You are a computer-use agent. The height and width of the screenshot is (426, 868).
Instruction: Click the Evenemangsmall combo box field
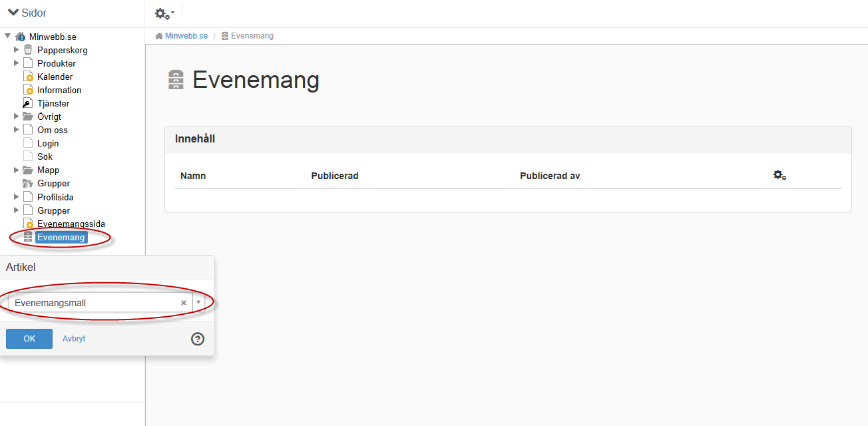(107, 303)
